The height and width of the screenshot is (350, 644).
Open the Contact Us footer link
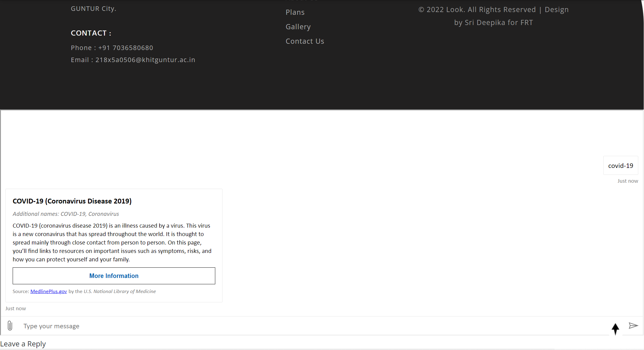pos(305,41)
